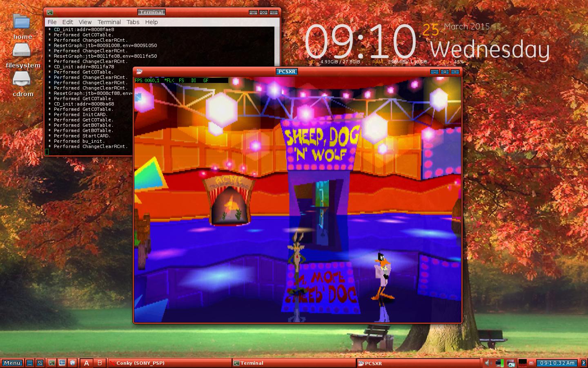Screen dimensions: 588x368
Task: Launch terminal from taskbar quick launcher
Action: pos(52,363)
